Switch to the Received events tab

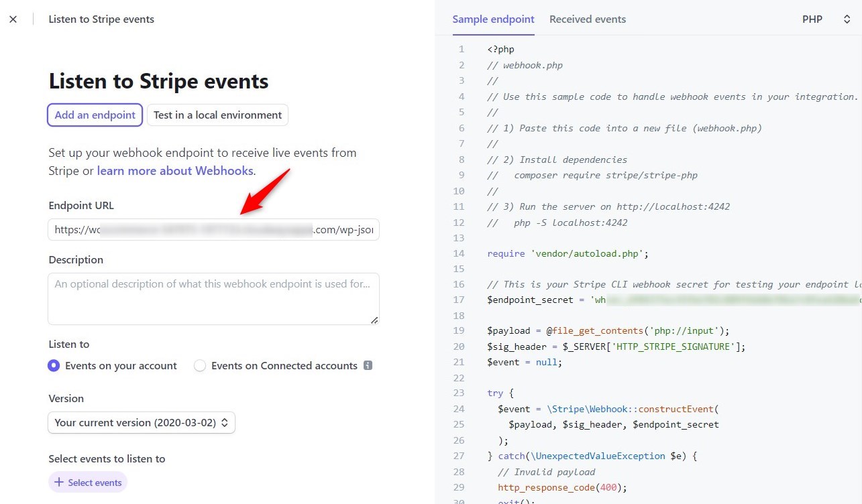[x=588, y=19]
